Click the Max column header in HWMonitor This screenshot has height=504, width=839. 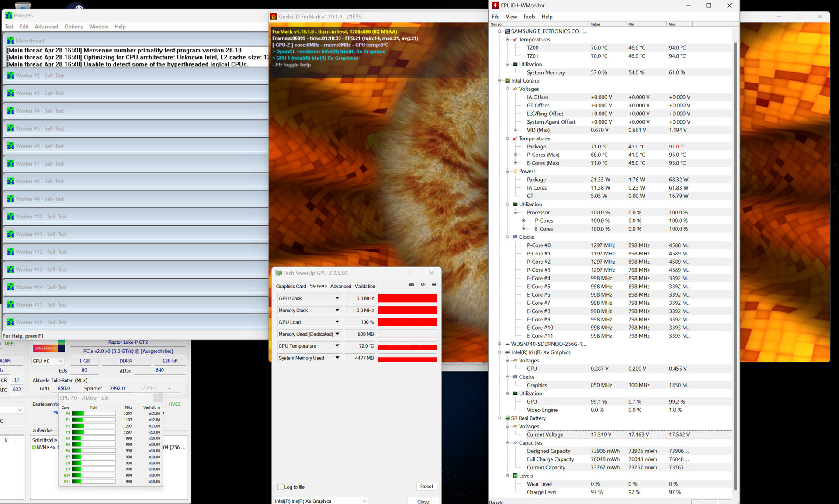pyautogui.click(x=679, y=24)
